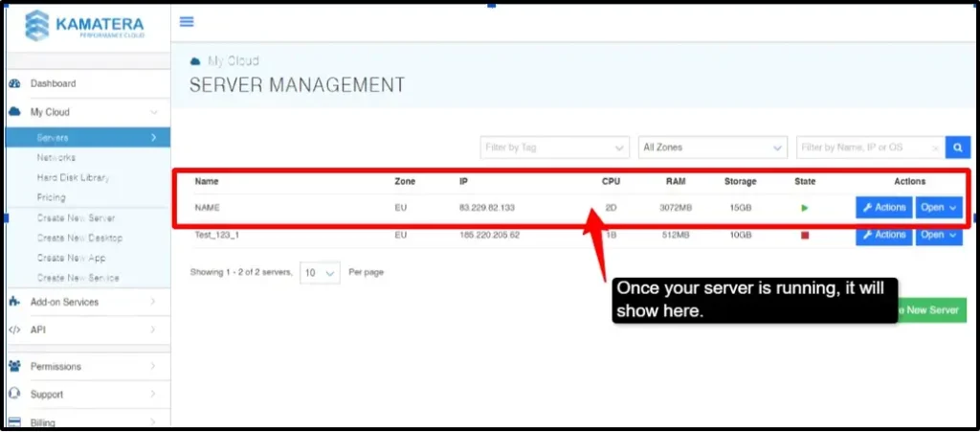980x432 pixels.
Task: Click the IP column header
Action: (x=463, y=182)
